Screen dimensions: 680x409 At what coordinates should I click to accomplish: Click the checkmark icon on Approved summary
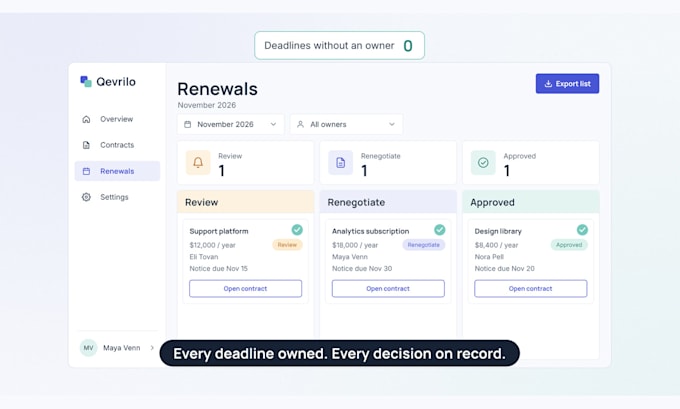point(483,163)
